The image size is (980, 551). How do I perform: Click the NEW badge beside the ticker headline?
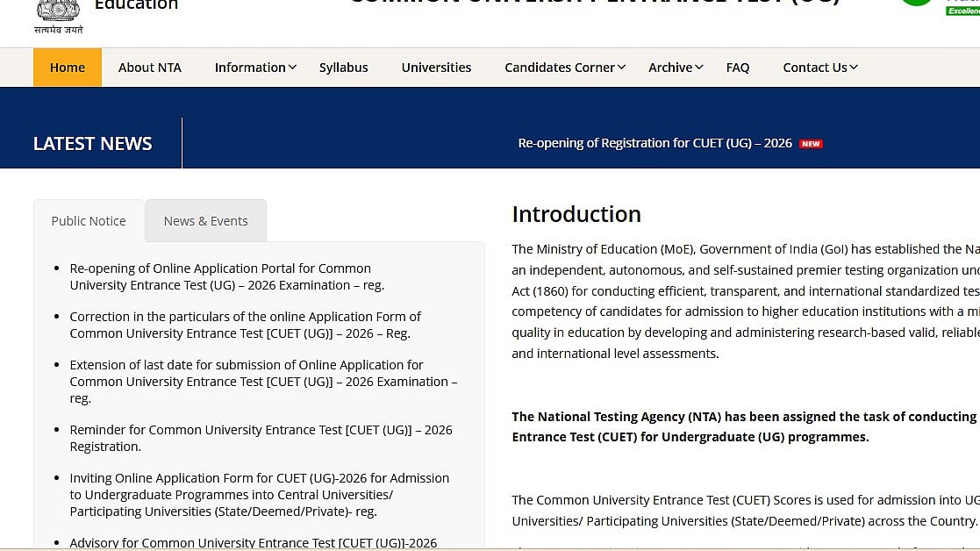[x=811, y=143]
